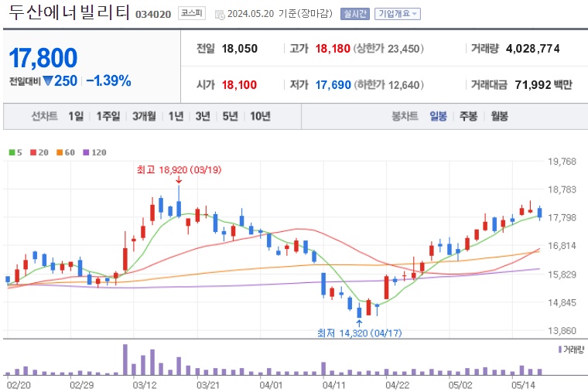Switch to the 3개월 line chart
The image size is (588, 392).
coord(144,116)
